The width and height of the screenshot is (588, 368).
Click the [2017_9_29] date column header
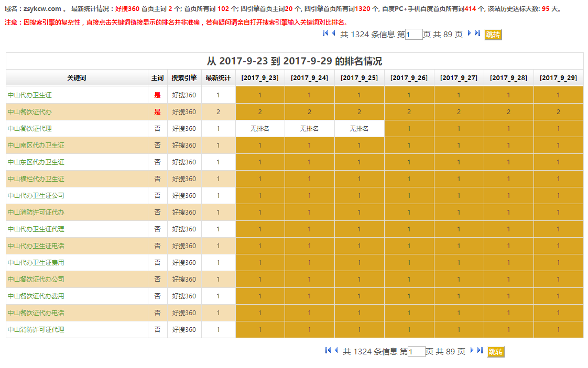click(558, 78)
